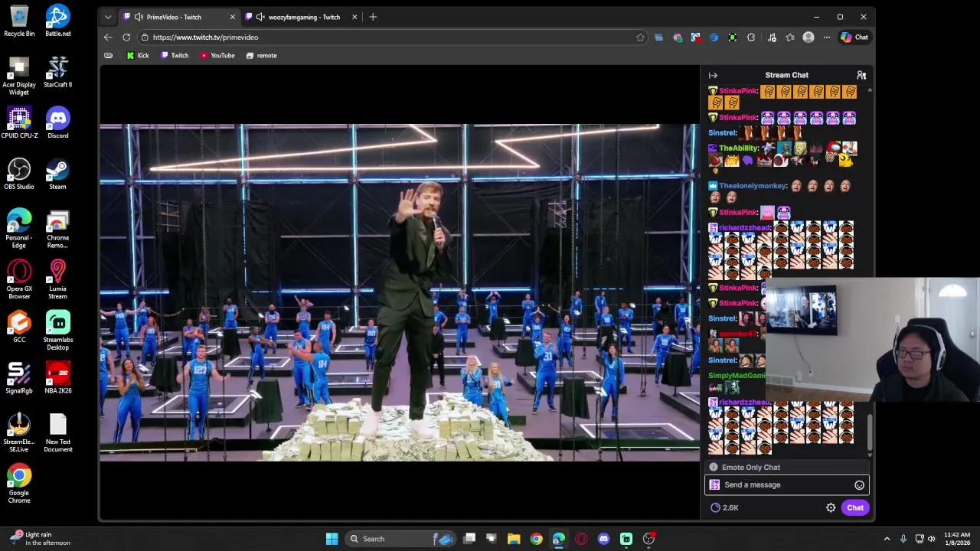Open the YouTube bookmark

click(217, 55)
